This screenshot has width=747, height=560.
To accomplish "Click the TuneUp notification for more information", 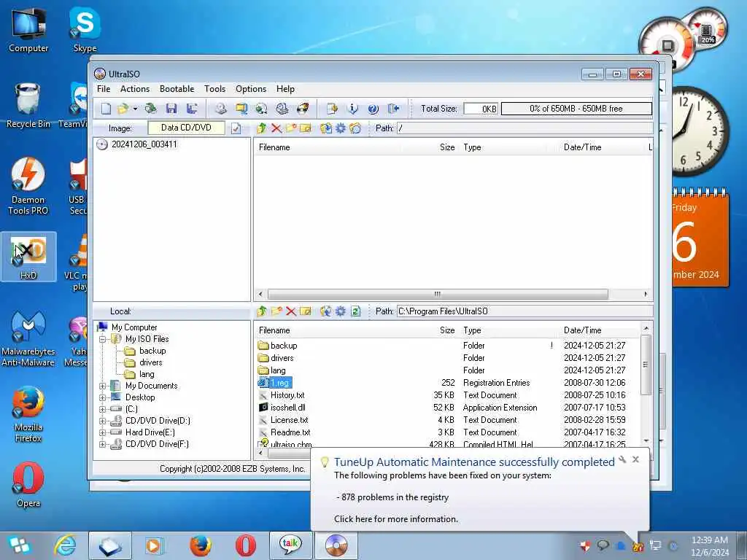I will pos(396,519).
